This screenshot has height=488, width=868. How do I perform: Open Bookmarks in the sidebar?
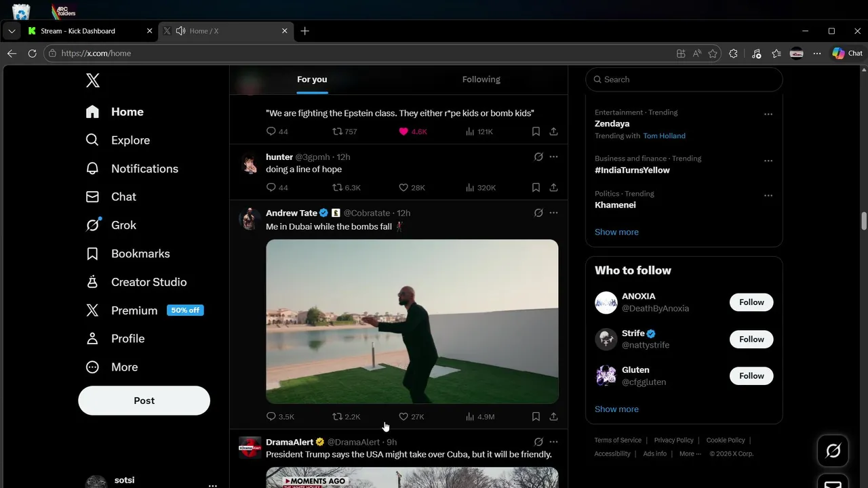[x=127, y=253]
